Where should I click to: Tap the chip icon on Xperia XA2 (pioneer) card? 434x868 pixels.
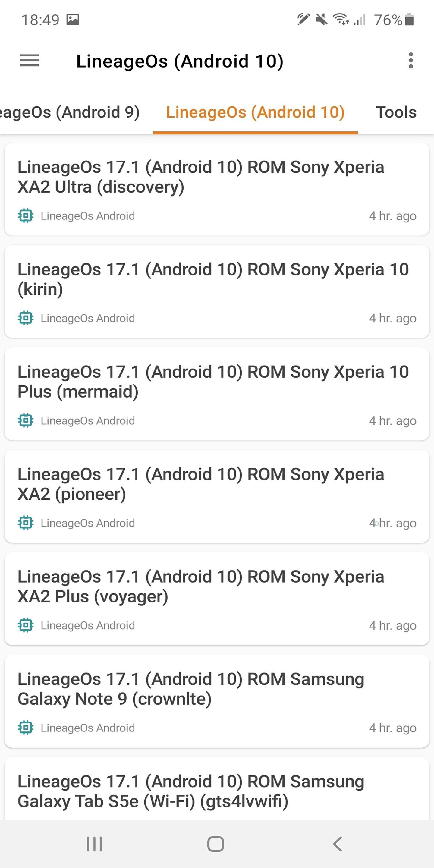[x=26, y=523]
